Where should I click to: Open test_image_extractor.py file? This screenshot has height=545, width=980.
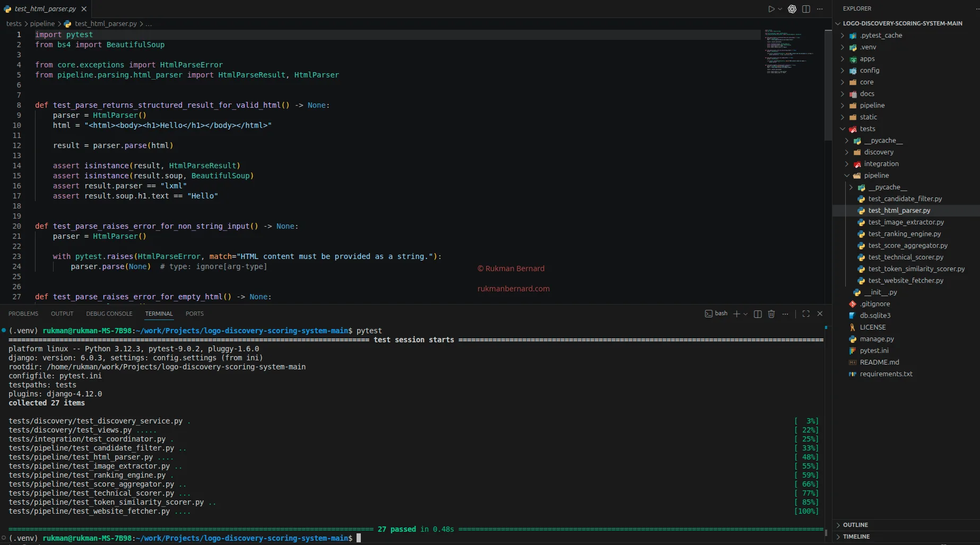tap(906, 222)
